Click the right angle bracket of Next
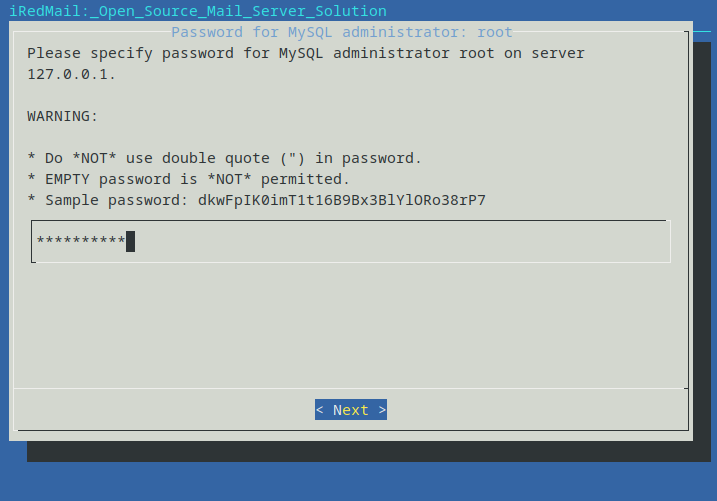This screenshot has height=501, width=717. click(x=382, y=410)
